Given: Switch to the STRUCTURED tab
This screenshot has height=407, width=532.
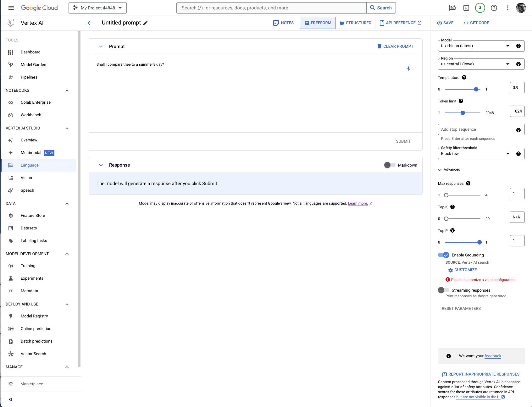Looking at the screenshot, I should [355, 23].
